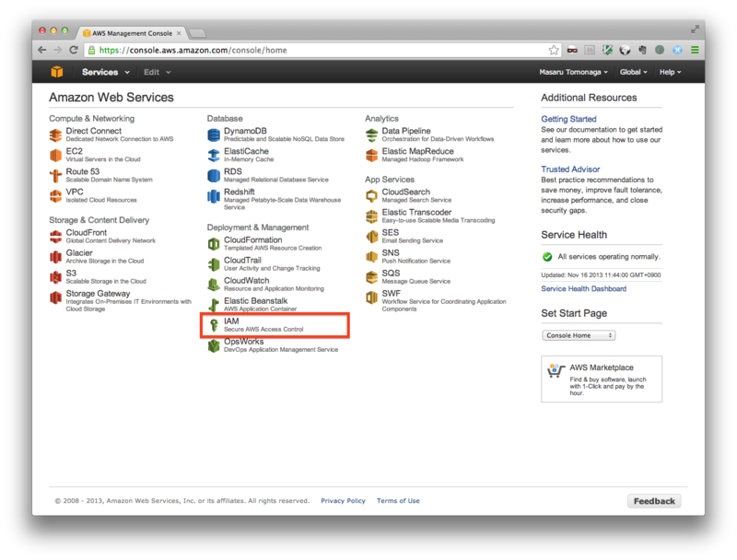This screenshot has width=737, height=560.
Task: Click the SWF service icon
Action: [x=371, y=297]
